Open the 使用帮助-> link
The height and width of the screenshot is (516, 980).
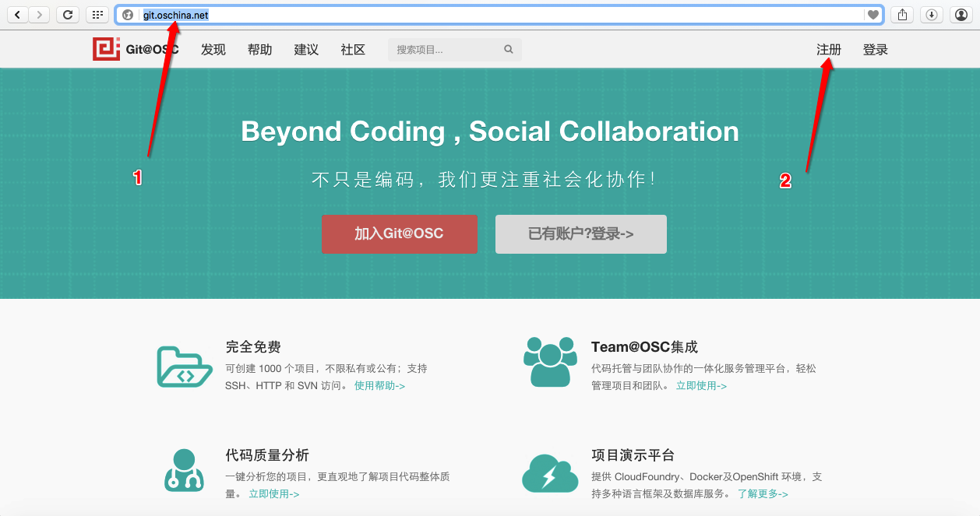pyautogui.click(x=380, y=386)
